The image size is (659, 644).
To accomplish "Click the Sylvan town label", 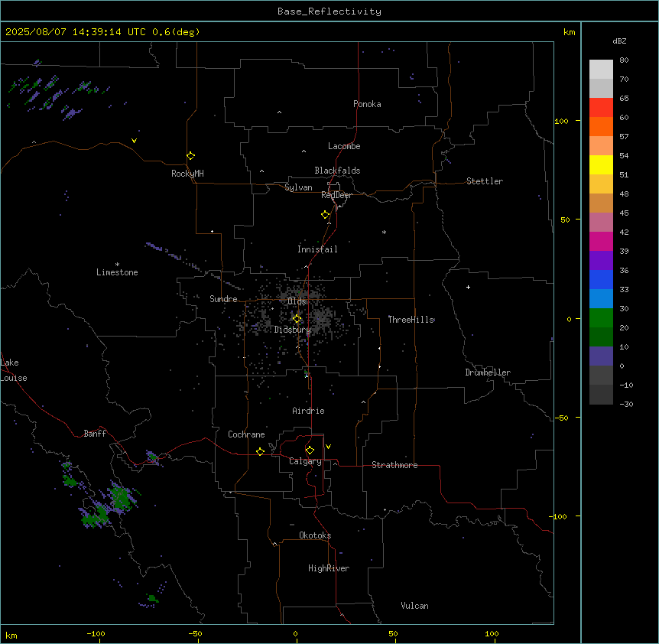I will 298,187.
